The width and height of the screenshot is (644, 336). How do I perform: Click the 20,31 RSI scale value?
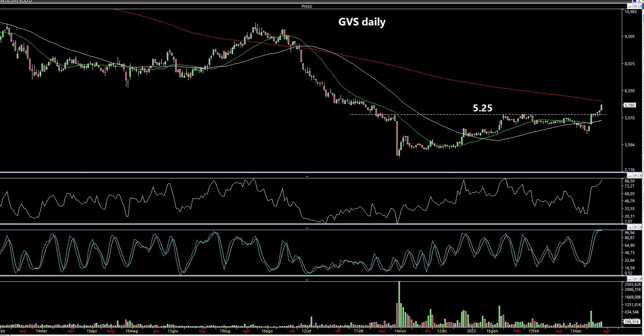[629, 216]
